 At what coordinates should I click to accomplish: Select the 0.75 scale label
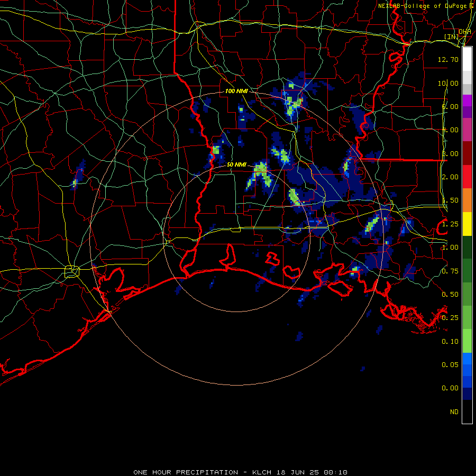(x=450, y=271)
